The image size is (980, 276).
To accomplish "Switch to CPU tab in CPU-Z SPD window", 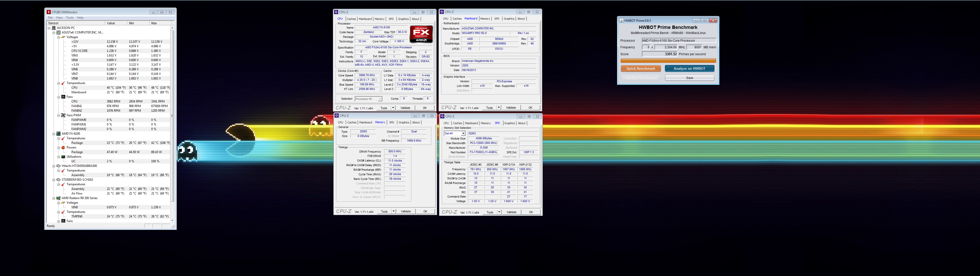I will (446, 123).
